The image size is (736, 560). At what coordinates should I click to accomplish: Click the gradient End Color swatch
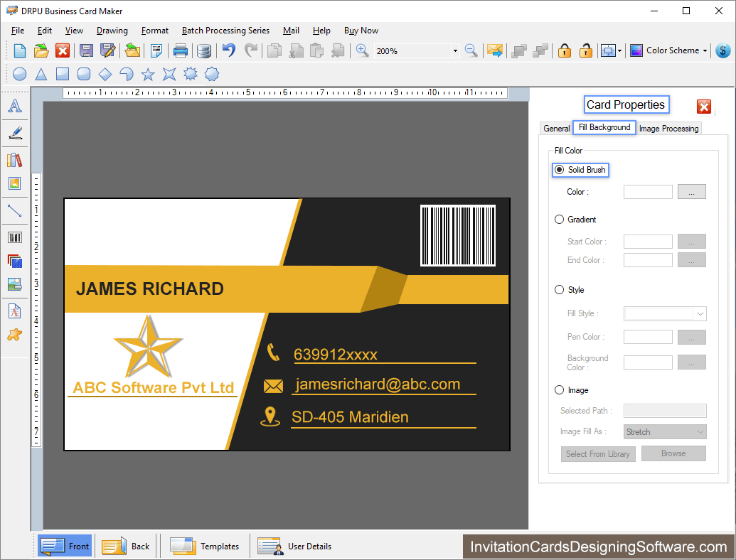click(648, 260)
